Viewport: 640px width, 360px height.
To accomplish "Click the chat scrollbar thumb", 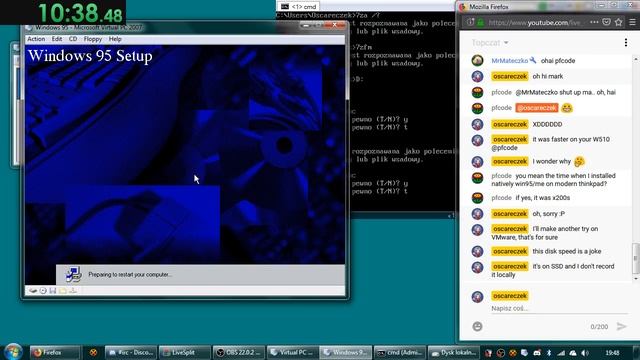I will (x=636, y=258).
